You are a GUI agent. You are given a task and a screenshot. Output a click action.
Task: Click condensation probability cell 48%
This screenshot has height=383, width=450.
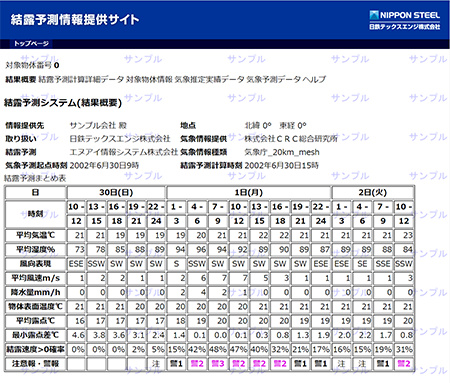(218, 349)
